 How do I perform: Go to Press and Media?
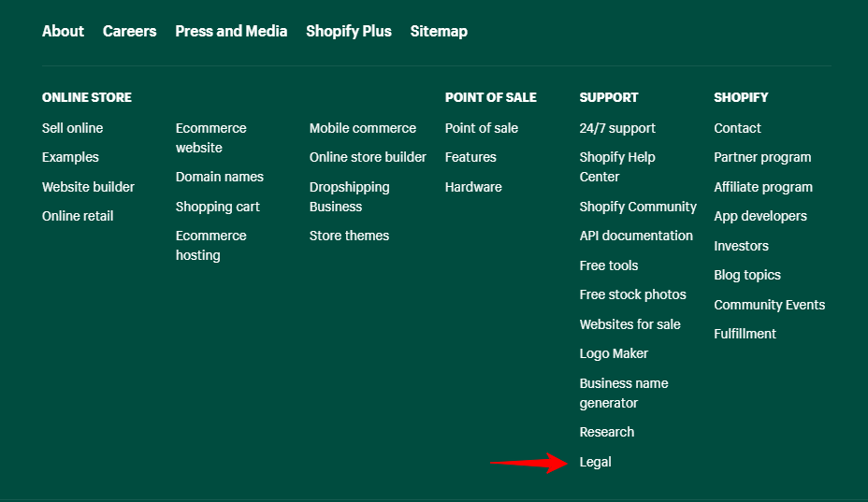coord(231,31)
